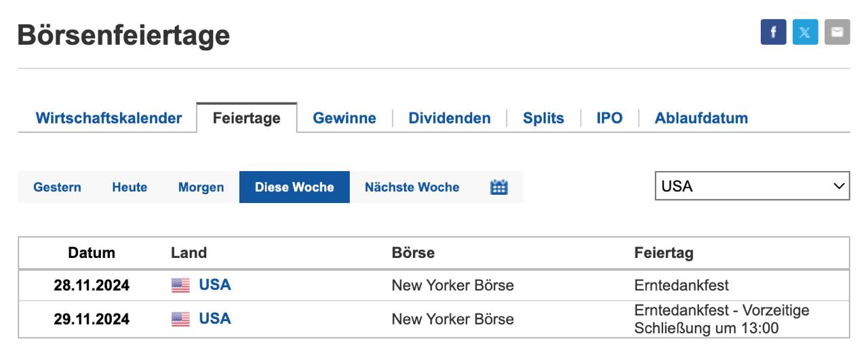Click USA link in 29.11.2024 row
This screenshot has width=868, height=355.
[215, 319]
